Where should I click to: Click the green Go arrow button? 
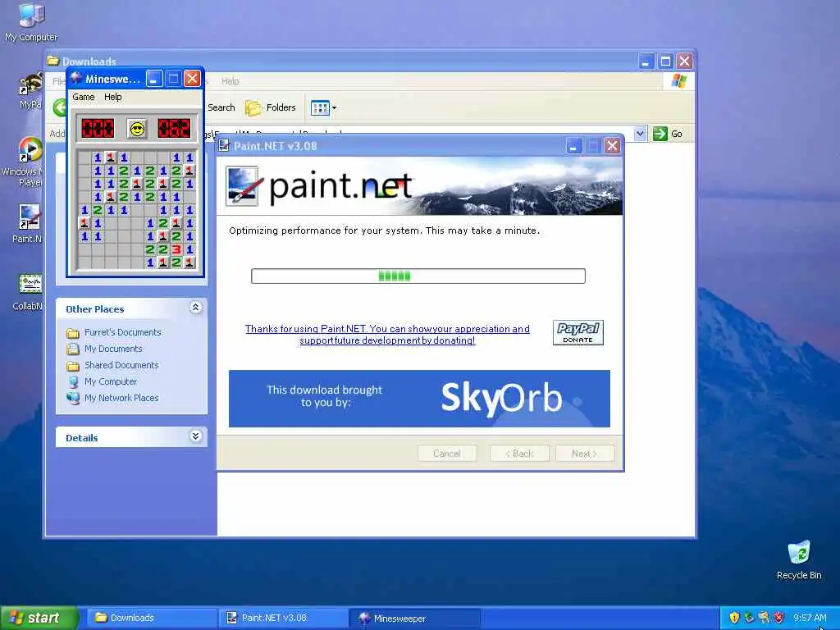(660, 134)
